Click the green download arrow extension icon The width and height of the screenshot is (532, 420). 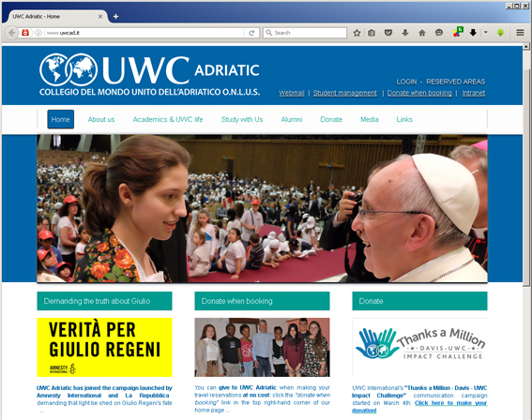click(500, 33)
